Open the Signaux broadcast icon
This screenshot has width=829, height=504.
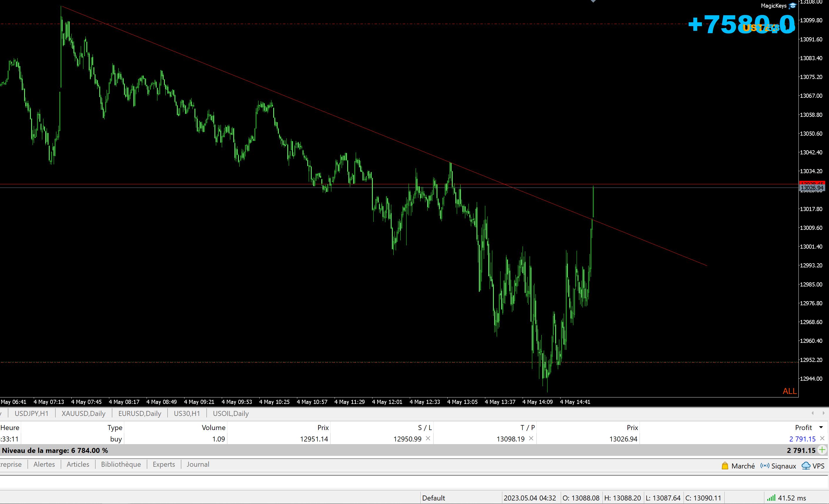coord(765,466)
